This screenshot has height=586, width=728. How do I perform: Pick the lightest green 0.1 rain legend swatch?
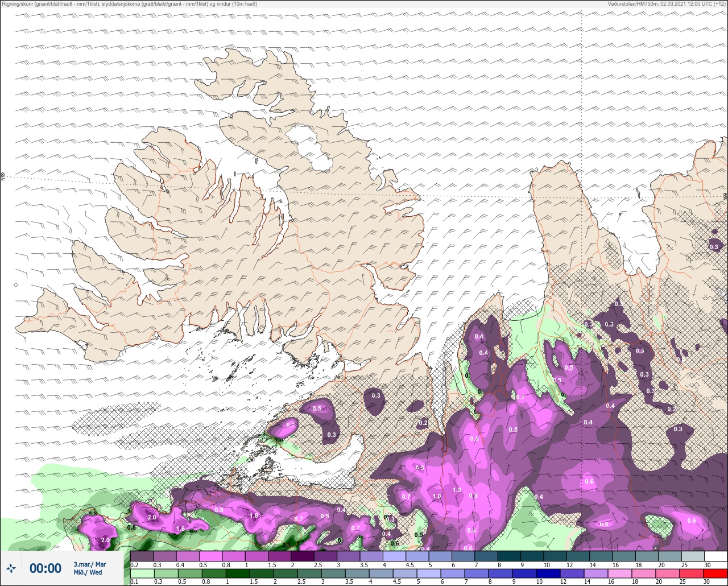click(142, 573)
